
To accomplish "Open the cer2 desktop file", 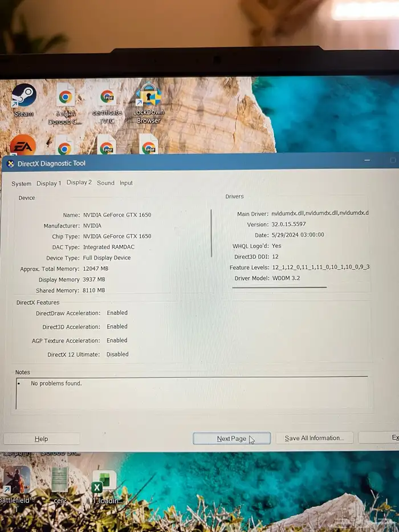I will (x=60, y=485).
